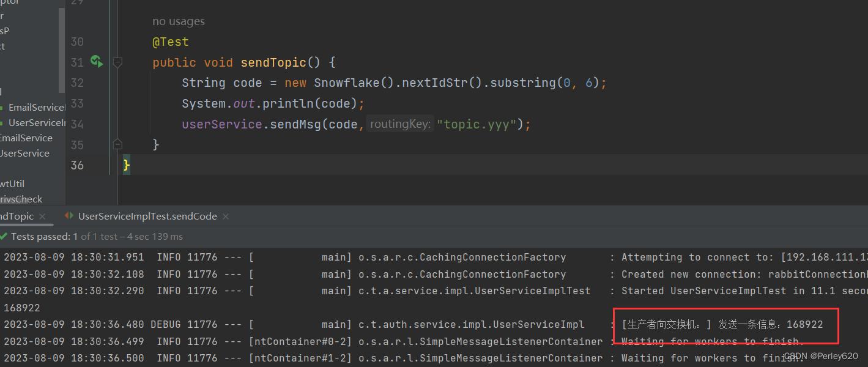Image resolution: width=868 pixels, height=367 pixels.
Task: Click line number 34 in the gutter
Action: [x=77, y=124]
